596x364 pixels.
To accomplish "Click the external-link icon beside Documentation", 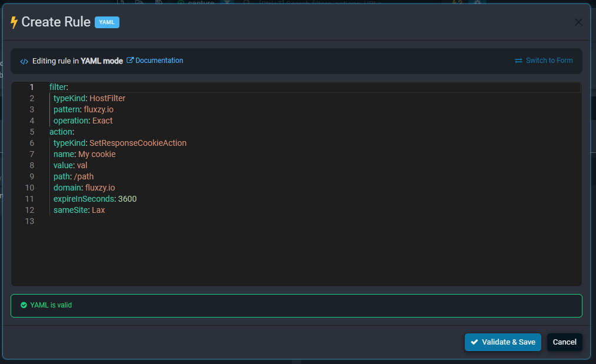I will tap(131, 60).
